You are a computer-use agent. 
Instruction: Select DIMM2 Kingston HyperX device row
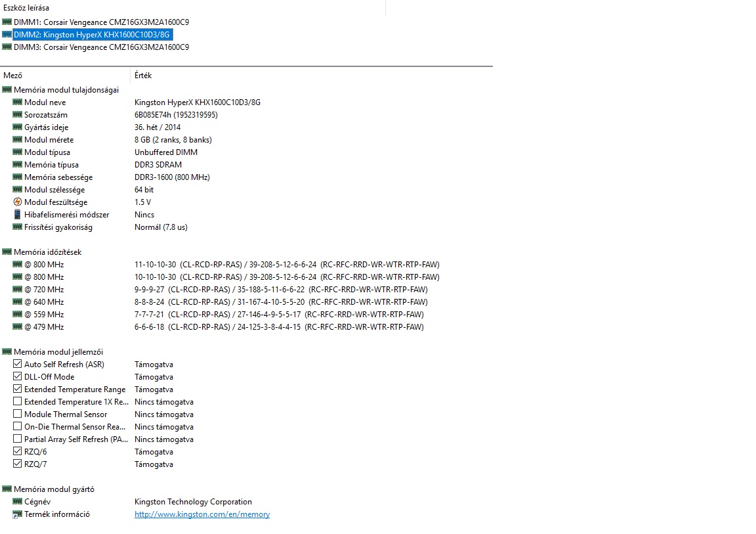[92, 35]
